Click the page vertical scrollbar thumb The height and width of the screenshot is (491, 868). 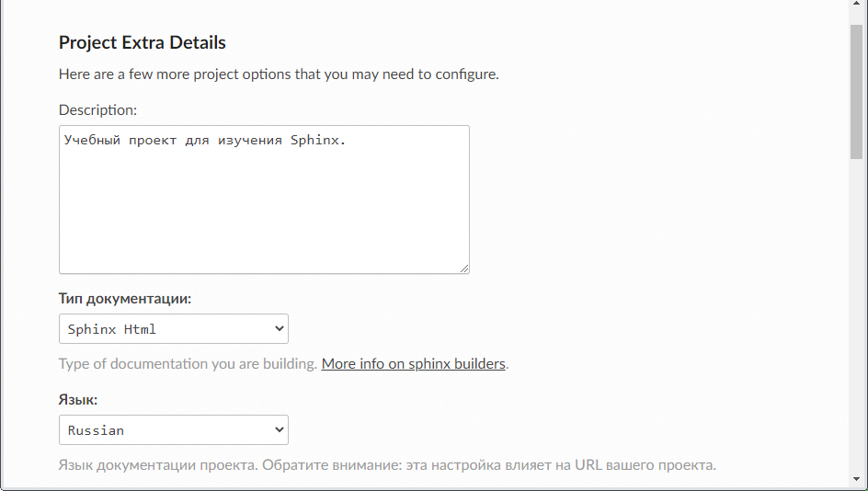(856, 91)
